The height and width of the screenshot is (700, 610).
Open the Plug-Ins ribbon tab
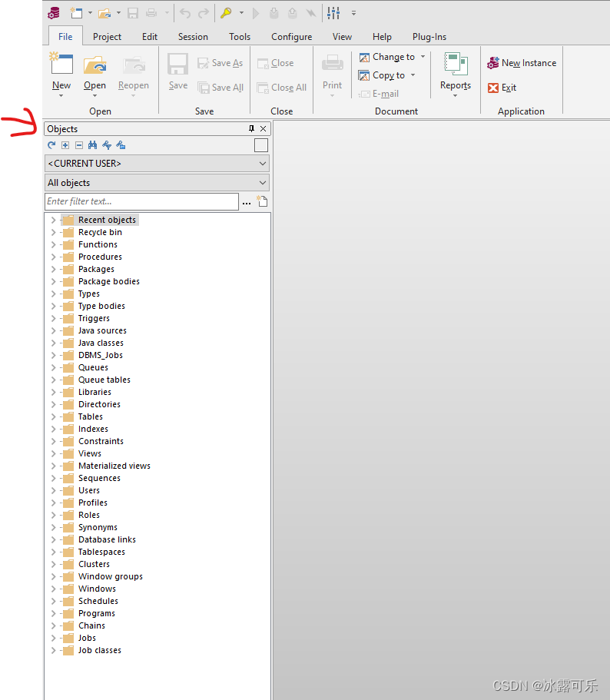[x=429, y=37]
